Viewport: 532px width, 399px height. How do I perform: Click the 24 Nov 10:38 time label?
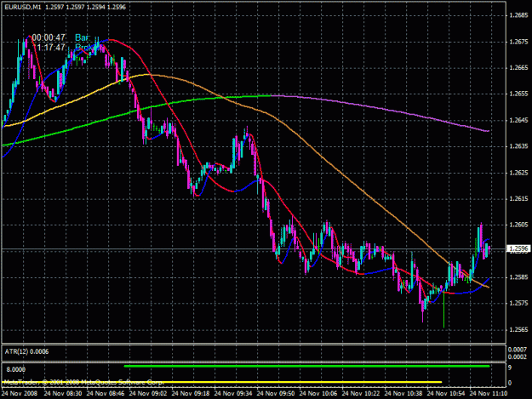click(403, 394)
